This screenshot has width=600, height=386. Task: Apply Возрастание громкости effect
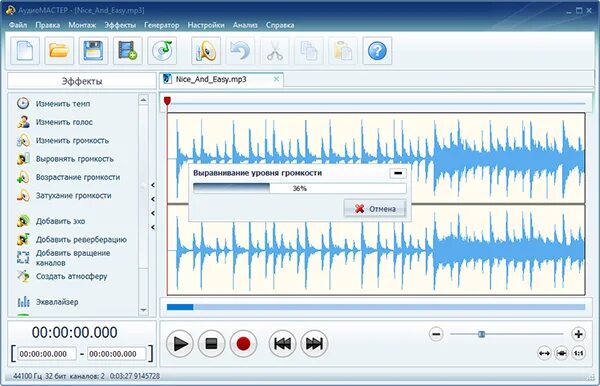tap(68, 177)
